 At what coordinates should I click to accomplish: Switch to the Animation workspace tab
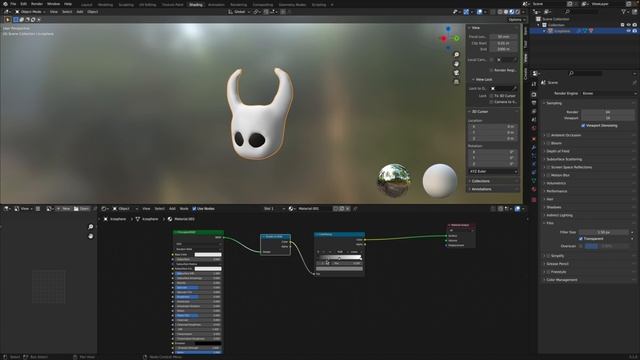216,5
